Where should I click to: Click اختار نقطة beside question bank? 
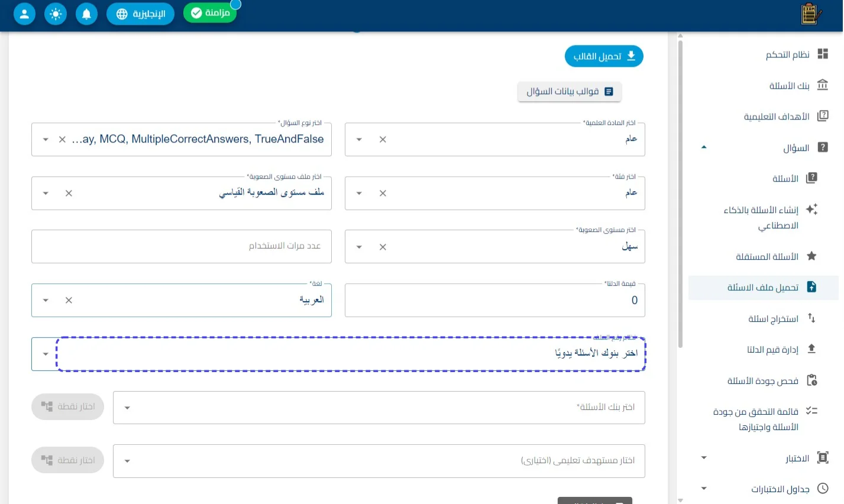67,406
